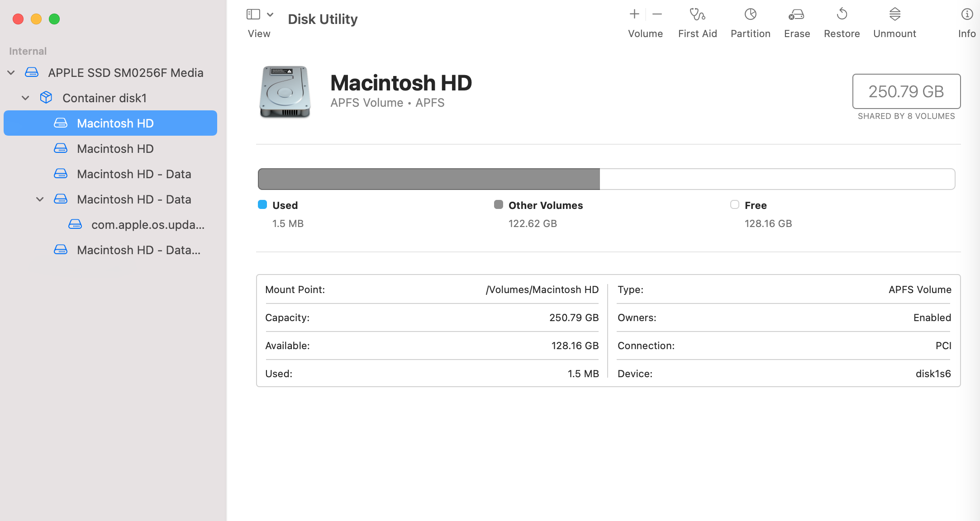The width and height of the screenshot is (980, 521).
Task: Select the unselected Macintosh HD volume
Action: tap(115, 149)
